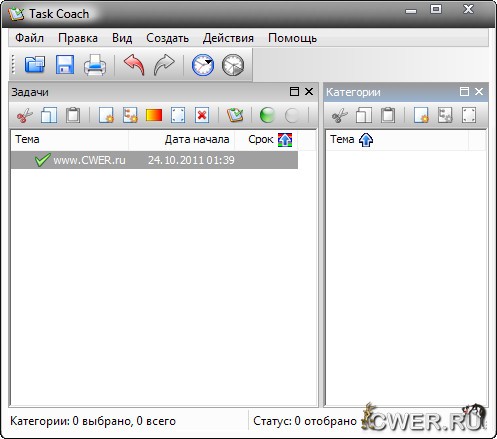Click the green ball icon in Задачи
Image resolution: width=497 pixels, height=439 pixels.
(x=267, y=116)
